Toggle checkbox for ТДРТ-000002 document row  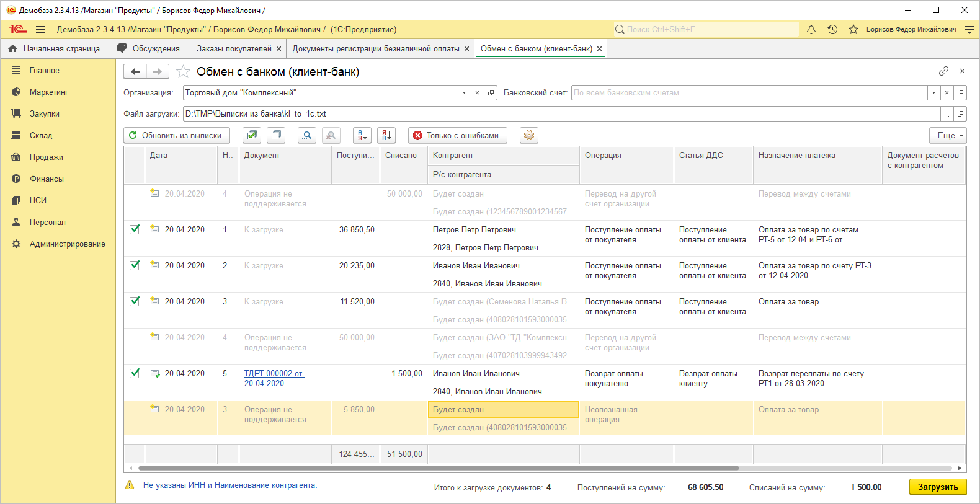point(135,373)
